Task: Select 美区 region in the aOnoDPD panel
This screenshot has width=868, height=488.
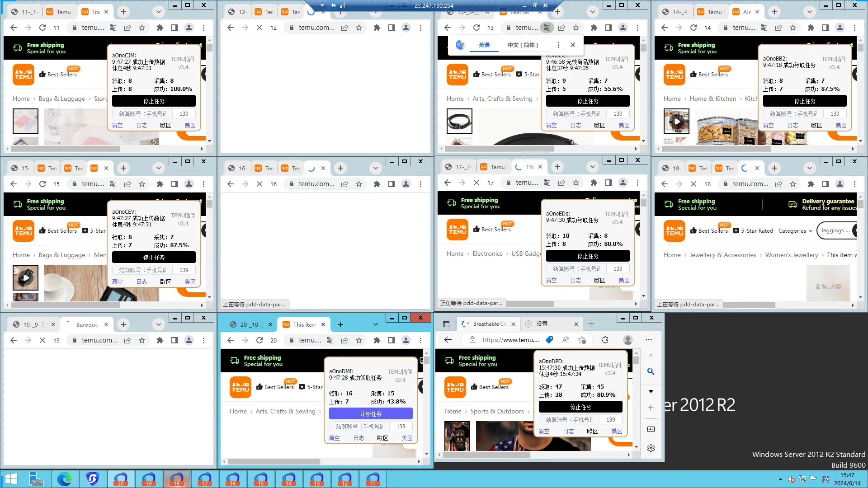Action: (617, 432)
